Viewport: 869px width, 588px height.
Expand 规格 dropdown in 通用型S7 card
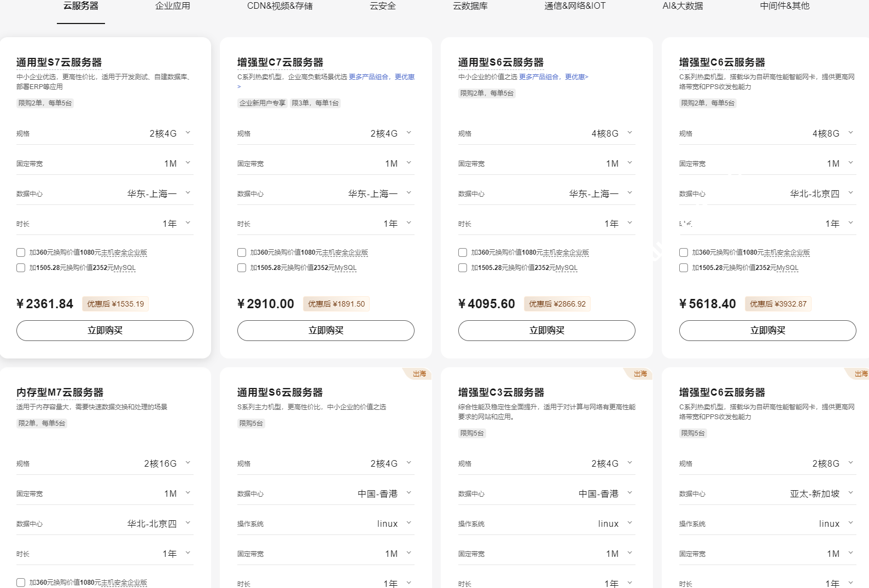[171, 133]
